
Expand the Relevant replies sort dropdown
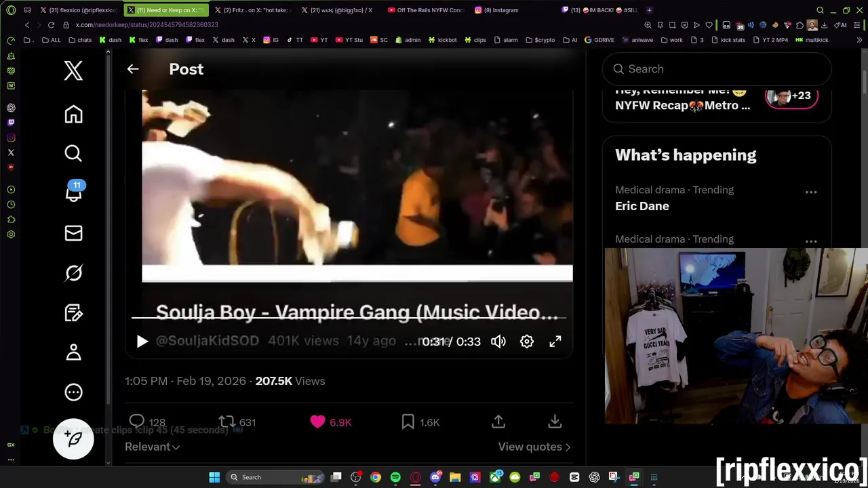pos(152,447)
